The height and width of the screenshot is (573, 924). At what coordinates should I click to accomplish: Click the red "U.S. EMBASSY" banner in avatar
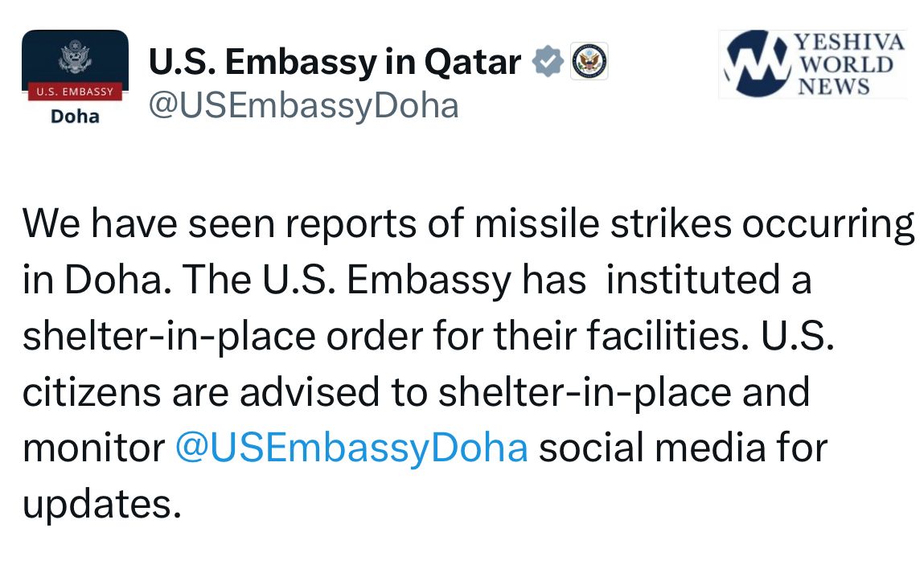click(75, 92)
